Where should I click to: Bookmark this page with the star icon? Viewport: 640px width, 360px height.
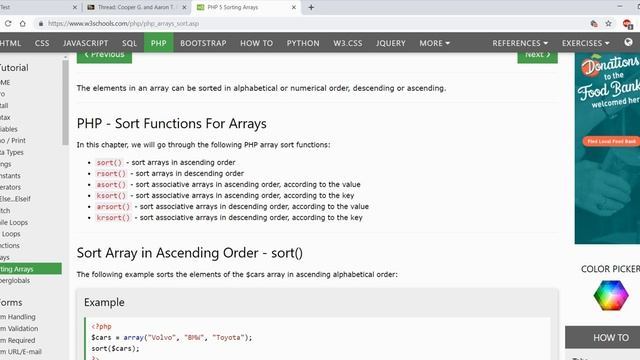[x=609, y=24]
